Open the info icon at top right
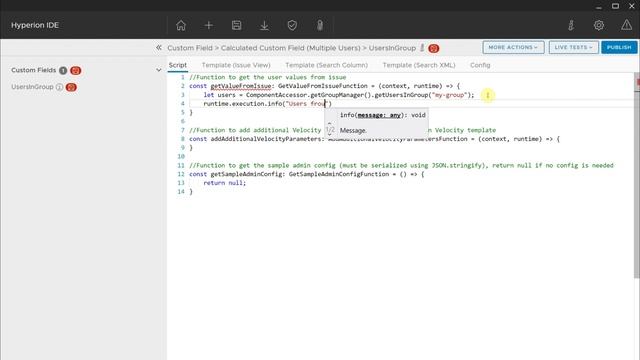This screenshot has width=640, height=360. [x=571, y=25]
